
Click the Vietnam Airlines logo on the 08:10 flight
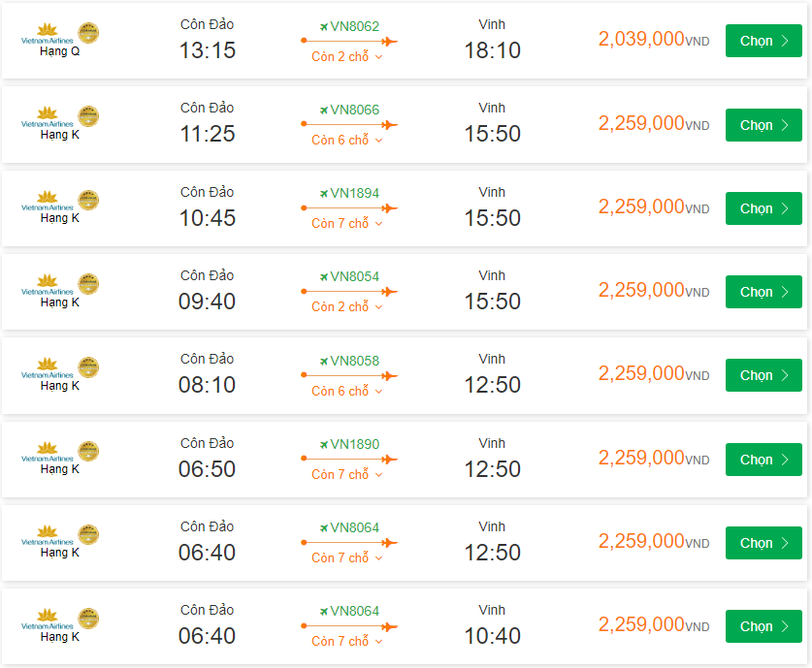[48, 368]
